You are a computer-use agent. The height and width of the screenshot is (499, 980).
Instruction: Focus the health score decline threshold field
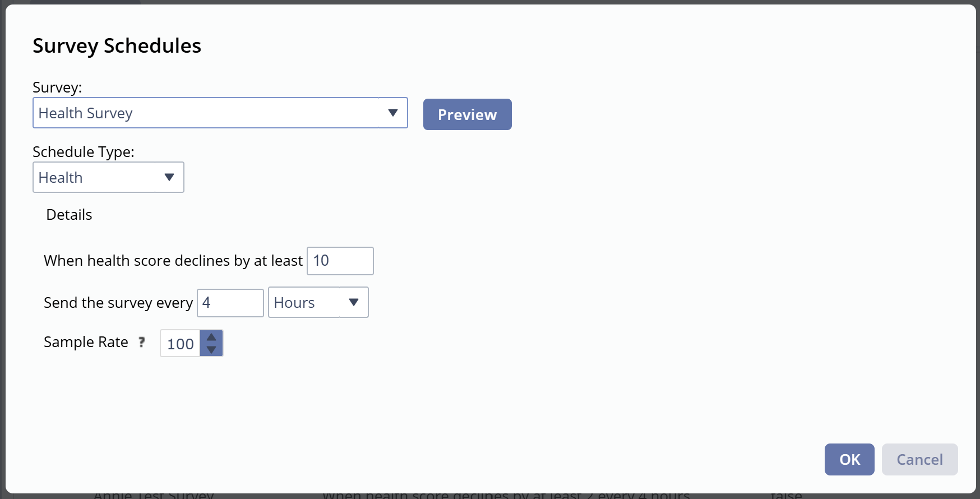pyautogui.click(x=340, y=261)
